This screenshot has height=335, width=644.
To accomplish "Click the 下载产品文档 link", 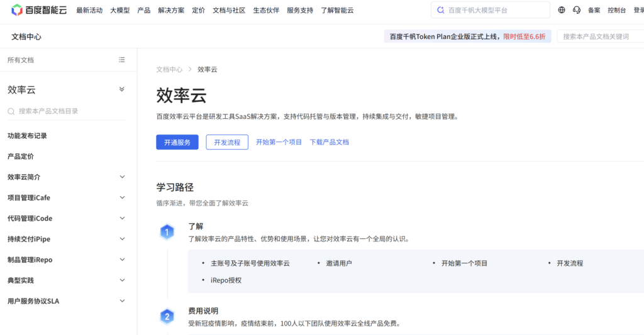I will tap(330, 142).
